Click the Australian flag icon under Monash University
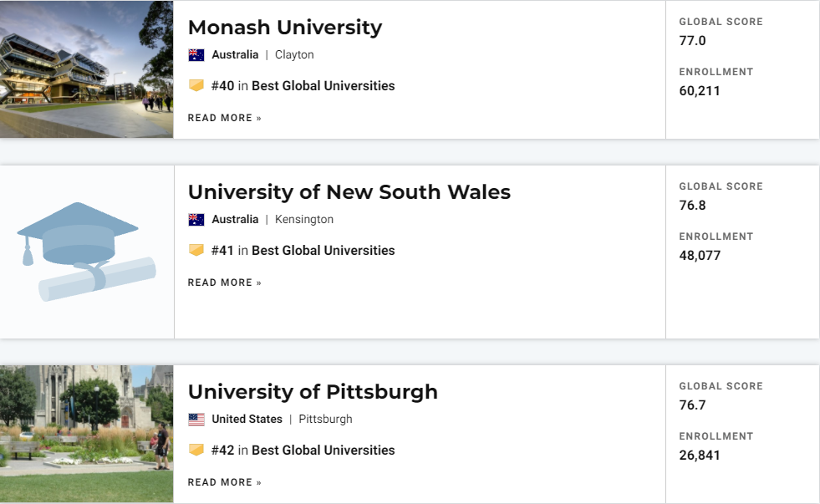The image size is (820, 504). [x=196, y=55]
